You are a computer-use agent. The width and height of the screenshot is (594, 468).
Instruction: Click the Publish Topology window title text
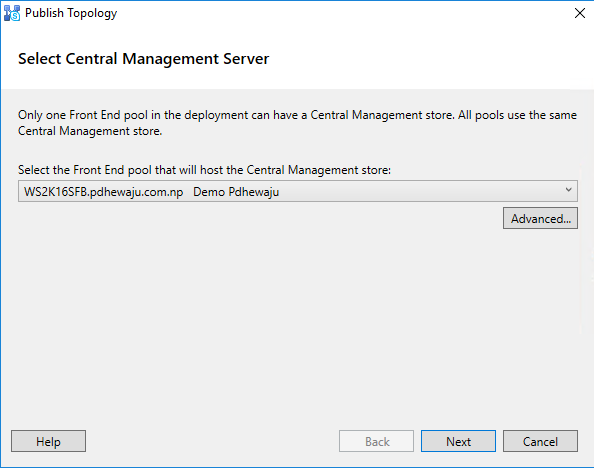coord(71,13)
